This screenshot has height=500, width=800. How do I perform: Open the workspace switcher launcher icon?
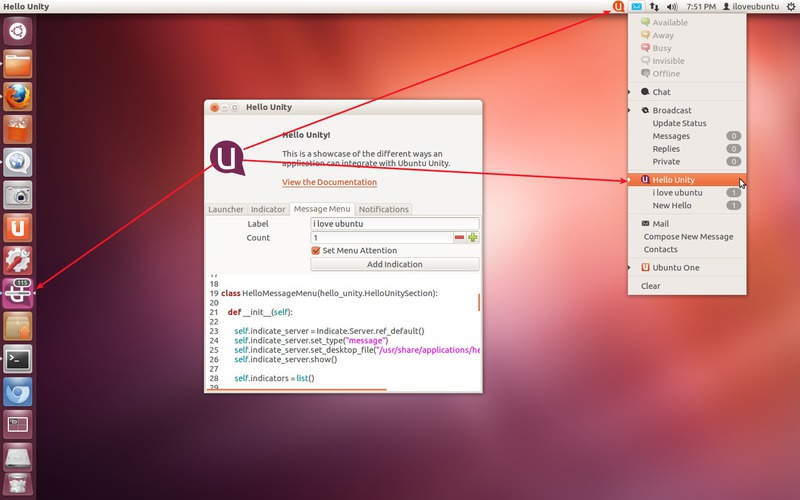pos(18,424)
